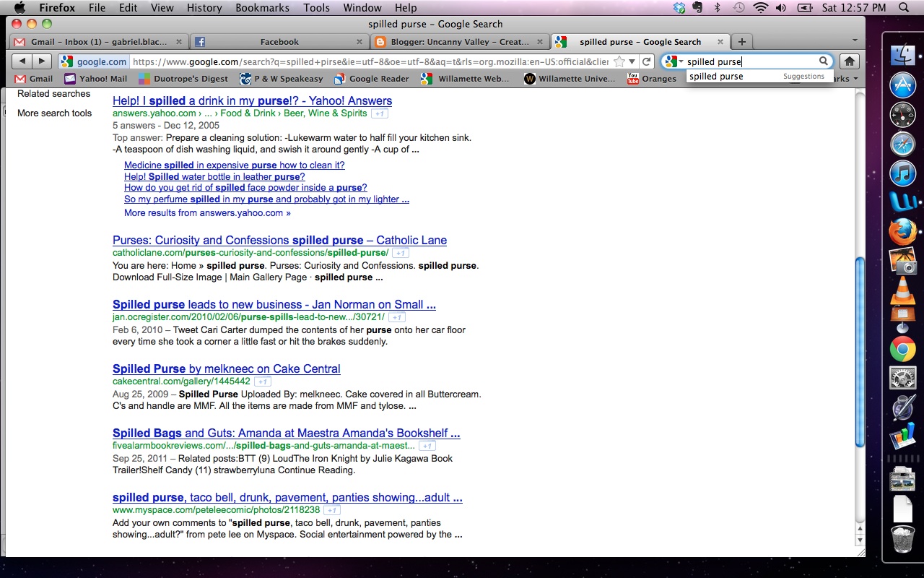Open the Catholic Lane spilled purse result

[x=279, y=241]
